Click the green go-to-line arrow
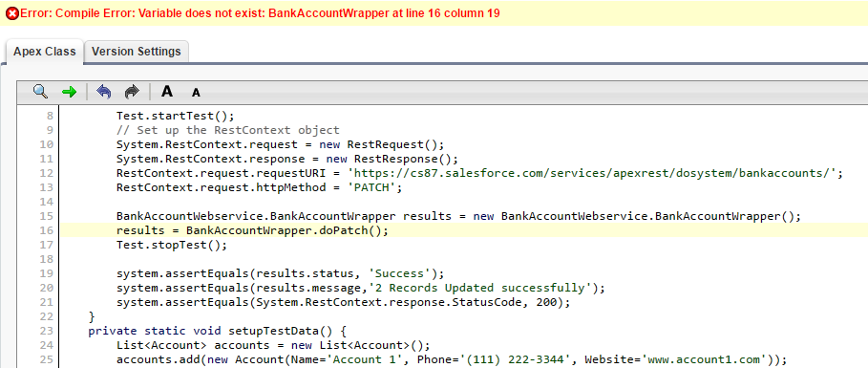This screenshot has width=868, height=368. pos(69,92)
